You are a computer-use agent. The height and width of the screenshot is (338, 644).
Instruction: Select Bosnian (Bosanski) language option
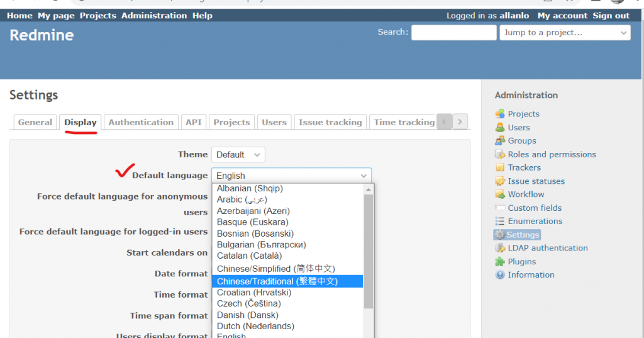coord(287,234)
